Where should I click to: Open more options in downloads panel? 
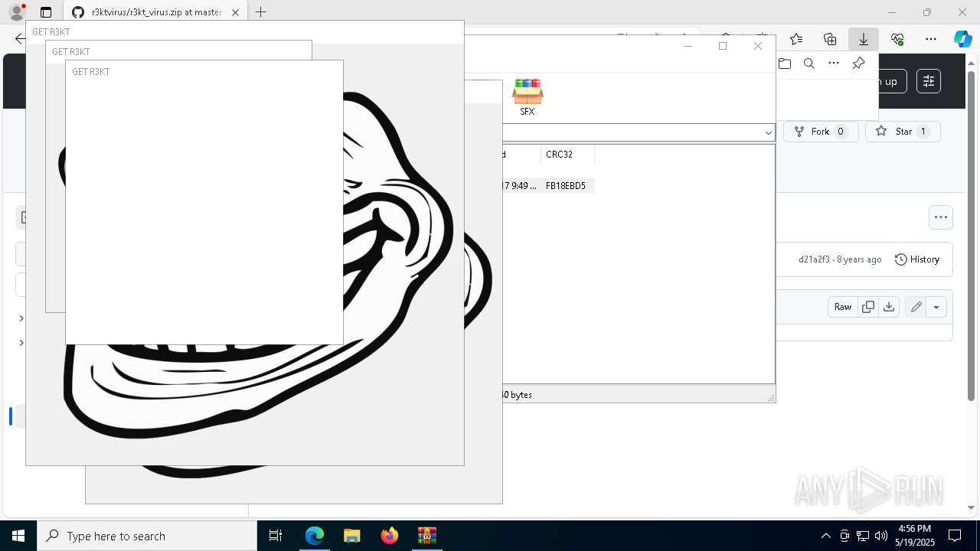pyautogui.click(x=834, y=64)
